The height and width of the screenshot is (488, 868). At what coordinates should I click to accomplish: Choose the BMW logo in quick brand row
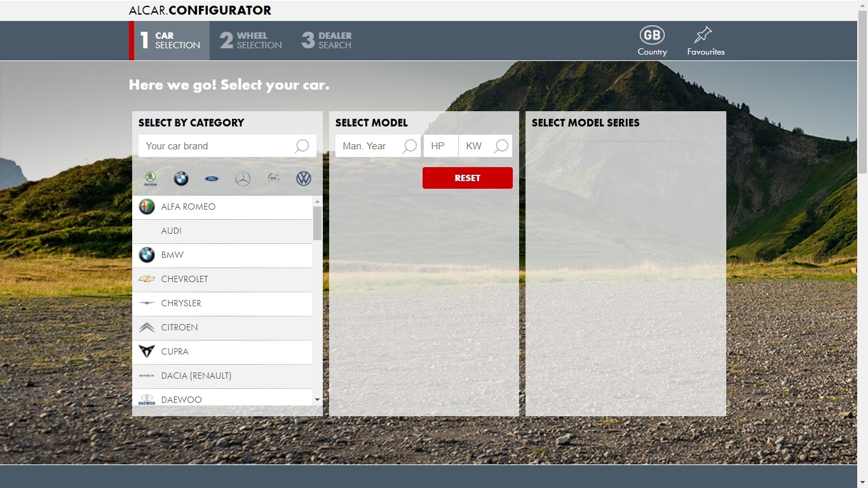[181, 179]
